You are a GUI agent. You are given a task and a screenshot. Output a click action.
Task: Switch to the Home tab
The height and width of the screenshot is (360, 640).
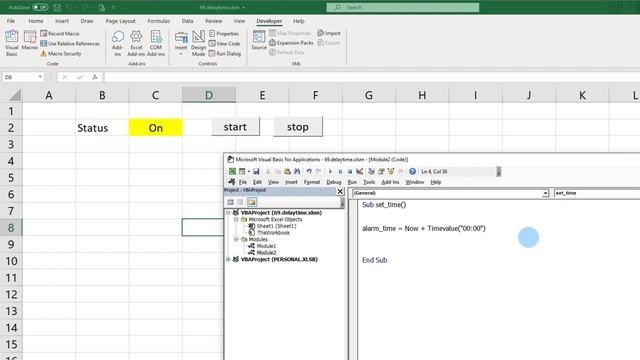[x=36, y=21]
